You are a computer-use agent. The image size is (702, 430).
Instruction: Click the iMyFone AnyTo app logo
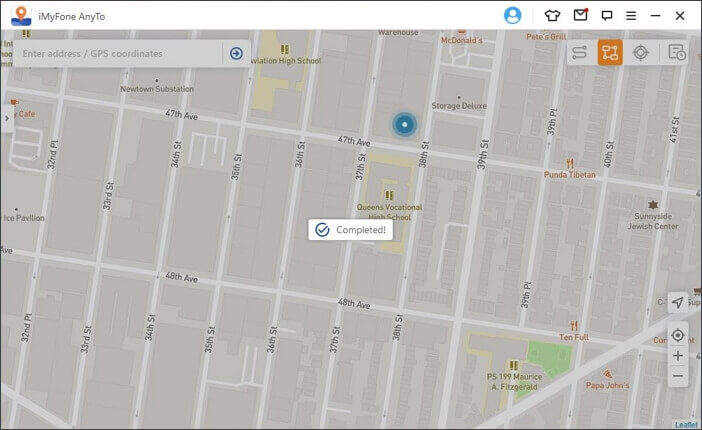click(21, 16)
